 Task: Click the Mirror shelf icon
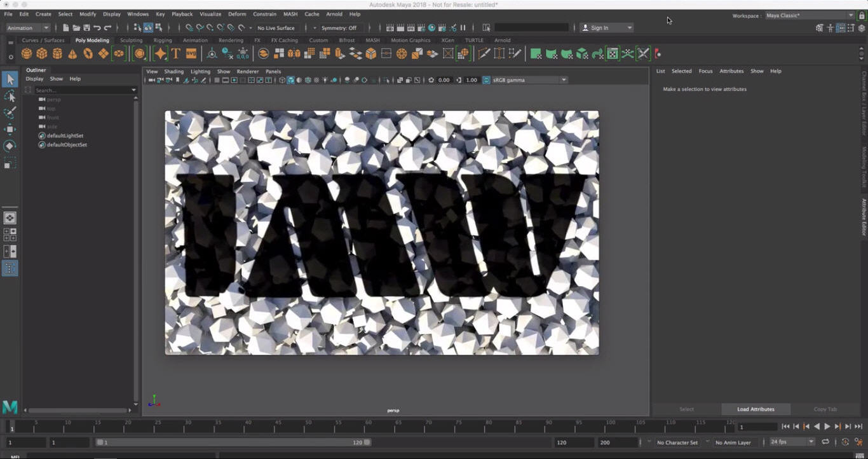click(x=294, y=54)
